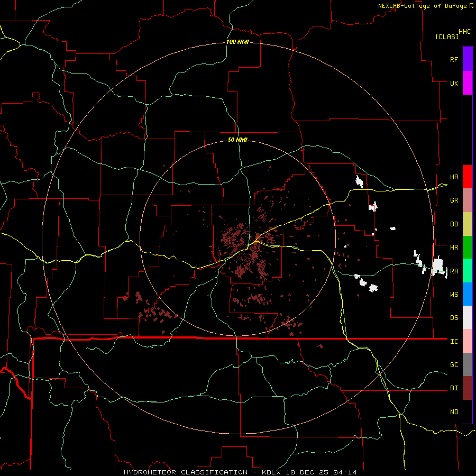Click the UK legend label
Viewport: 476px width, 476px height.
click(454, 84)
